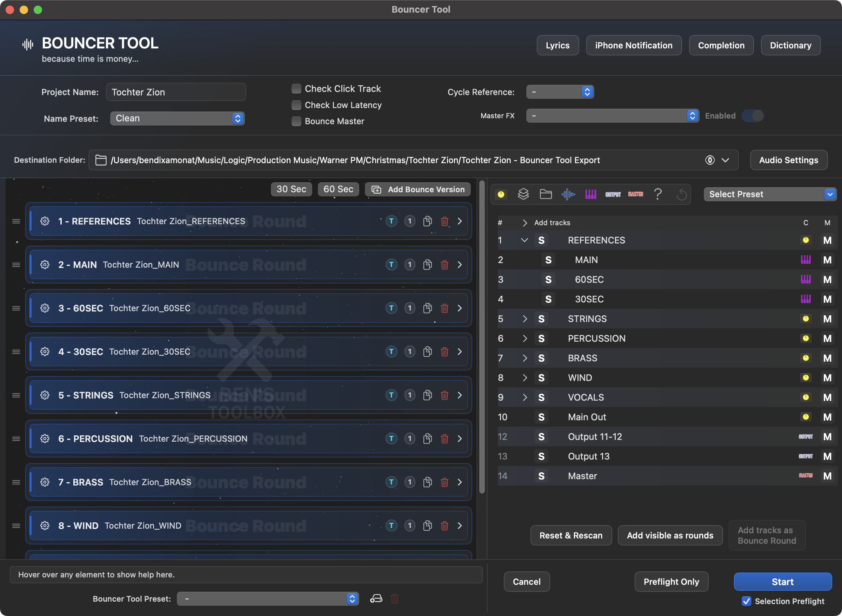Expand the 1 - REFERENCES round chevron
Screen dimensions: 842x616
pyautogui.click(x=460, y=221)
